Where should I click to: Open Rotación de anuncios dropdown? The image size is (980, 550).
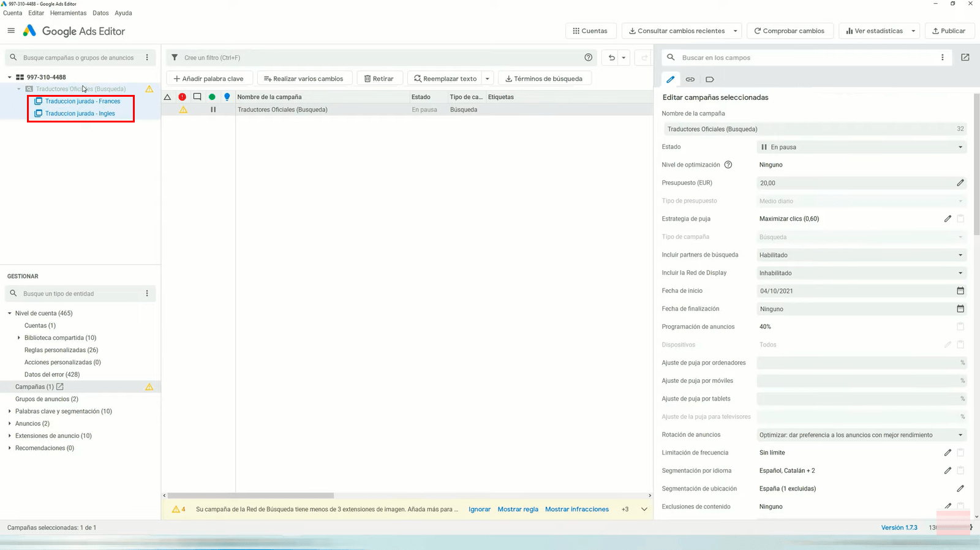point(862,435)
